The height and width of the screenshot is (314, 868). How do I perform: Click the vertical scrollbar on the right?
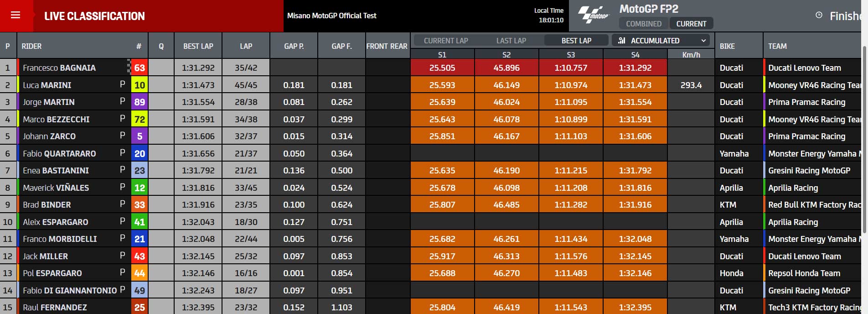click(865, 137)
